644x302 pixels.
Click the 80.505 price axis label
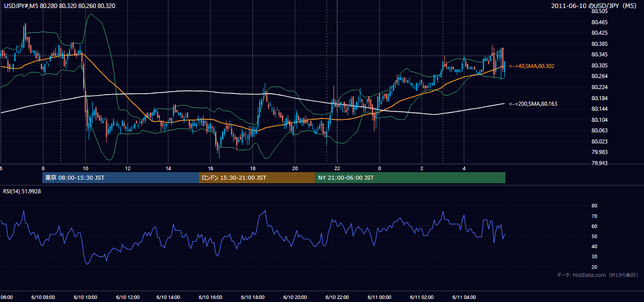pyautogui.click(x=599, y=11)
